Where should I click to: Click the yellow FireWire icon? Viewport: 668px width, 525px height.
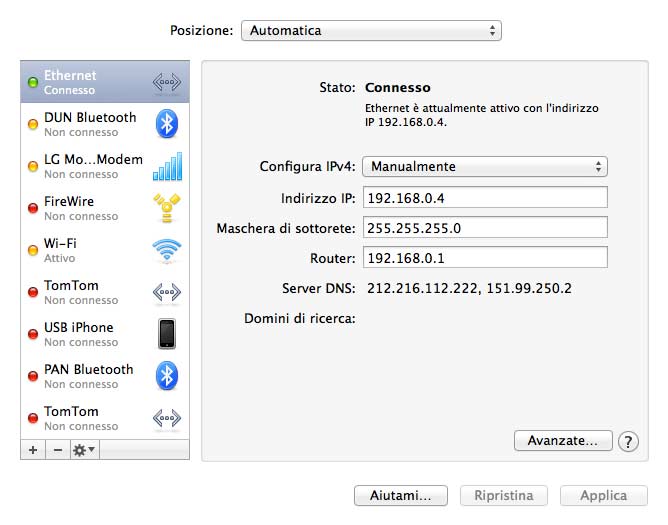(166, 208)
